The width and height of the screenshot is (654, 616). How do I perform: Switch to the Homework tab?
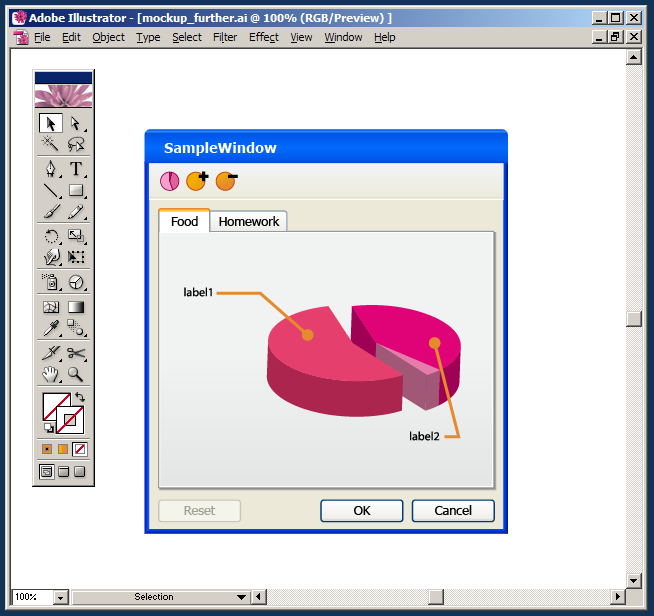(249, 222)
